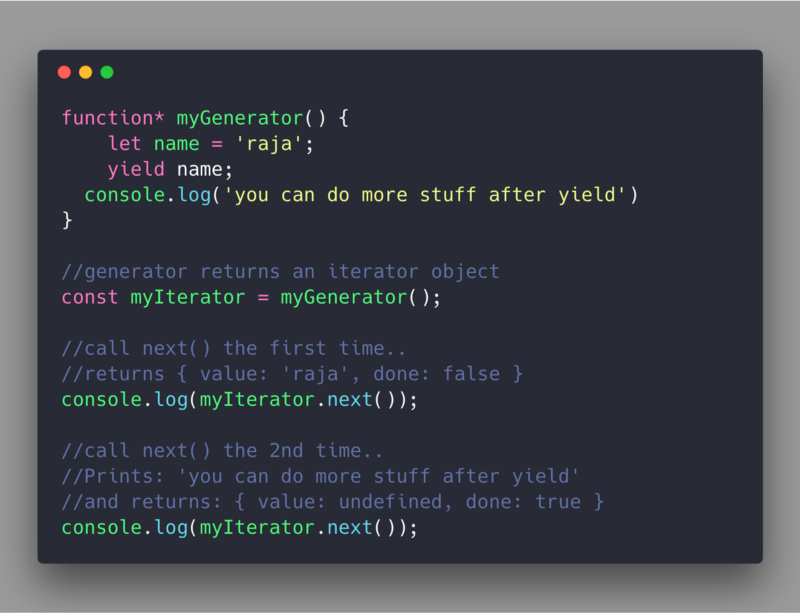Click the closing curly brace of the function
Viewport: 800px width, 613px height.
click(x=67, y=220)
